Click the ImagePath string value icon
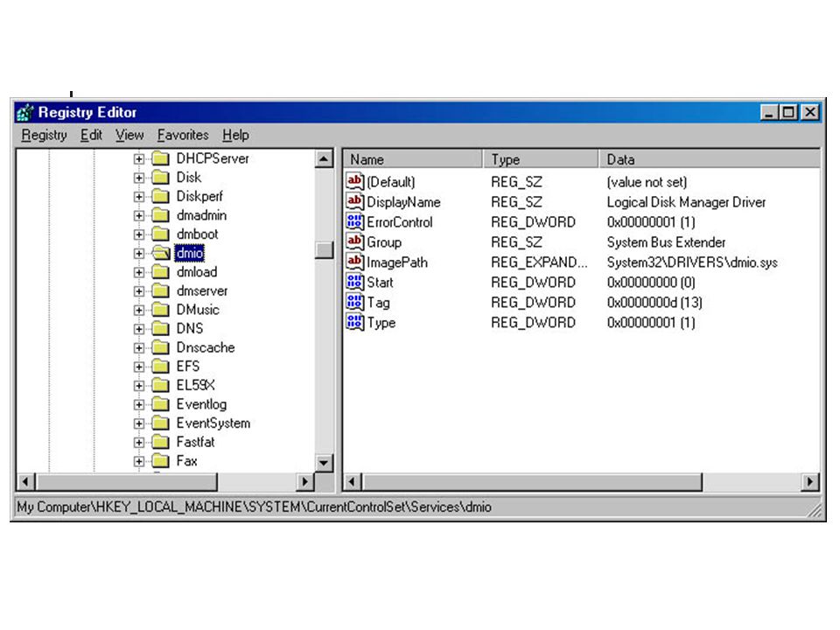This screenshot has height=630, width=840. (x=354, y=262)
